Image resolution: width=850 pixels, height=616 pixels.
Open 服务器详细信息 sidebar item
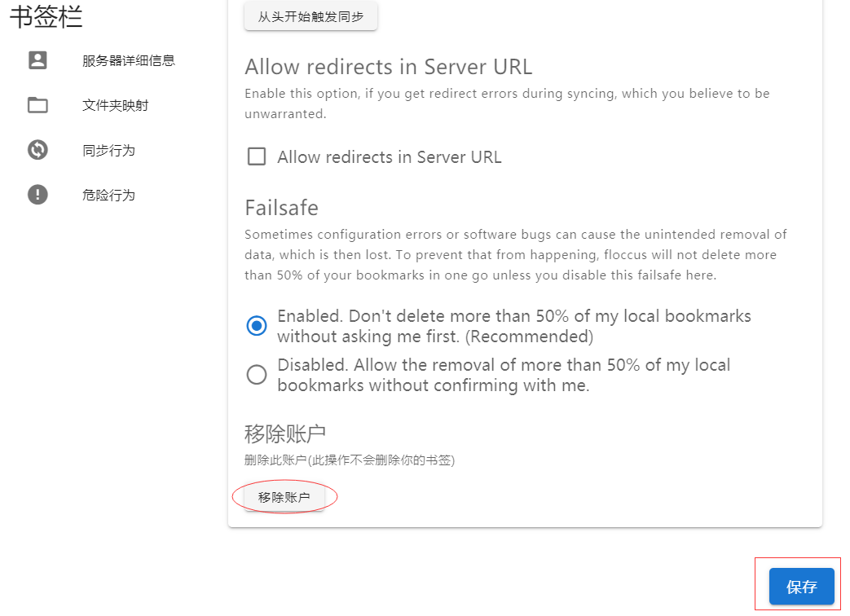tap(129, 60)
